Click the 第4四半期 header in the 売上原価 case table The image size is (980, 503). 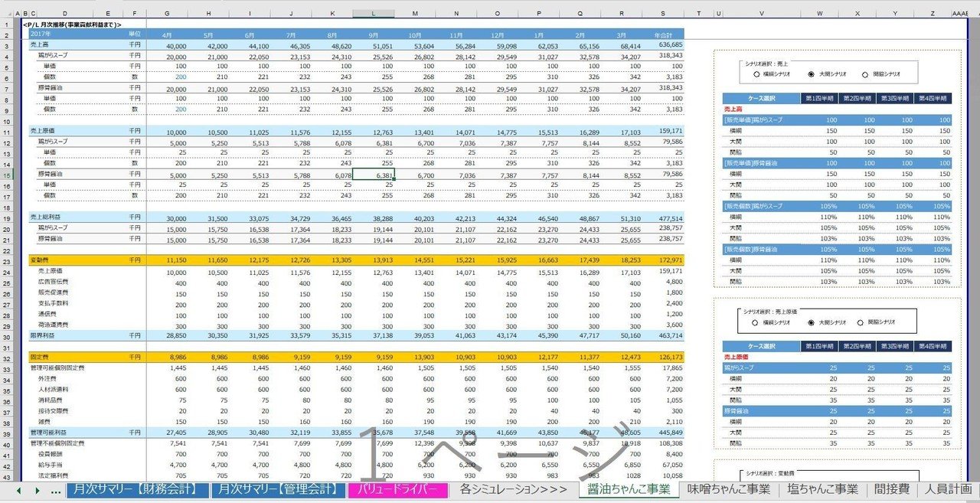[x=933, y=345]
